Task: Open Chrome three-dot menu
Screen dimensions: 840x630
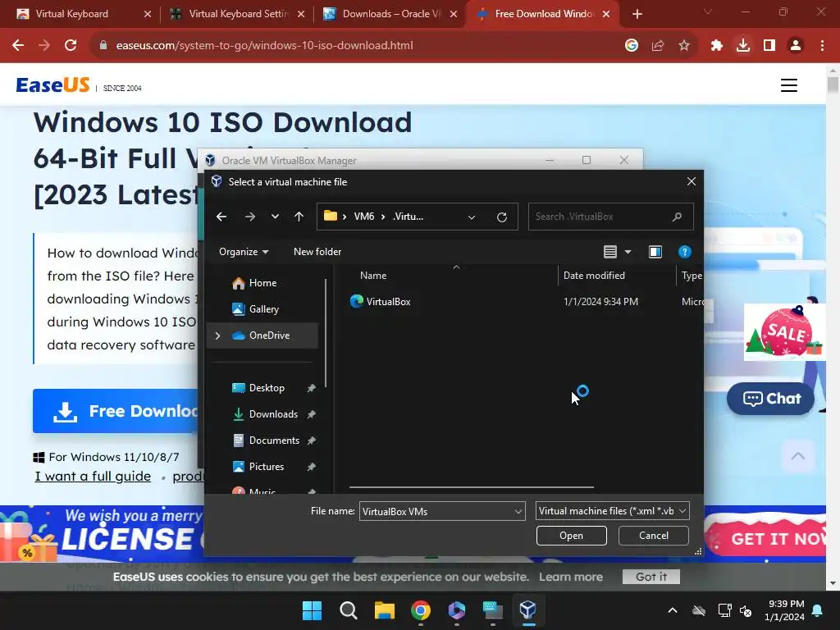Action: 822,46
